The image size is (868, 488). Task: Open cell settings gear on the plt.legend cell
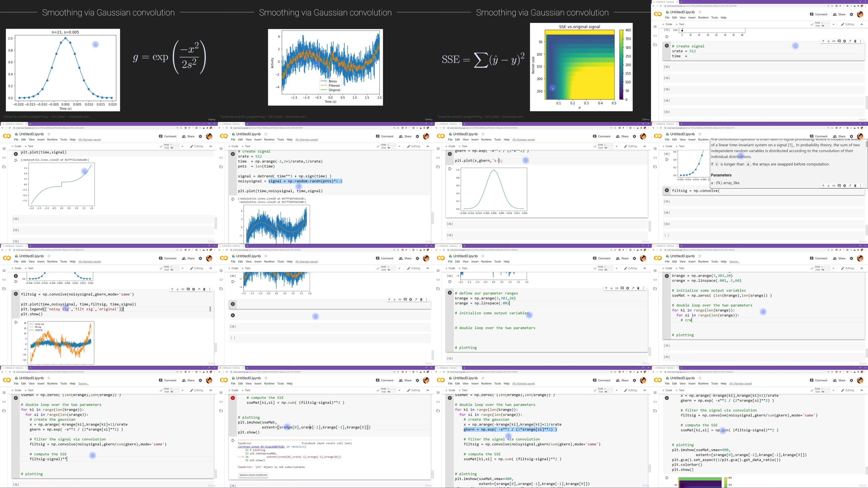click(193, 289)
